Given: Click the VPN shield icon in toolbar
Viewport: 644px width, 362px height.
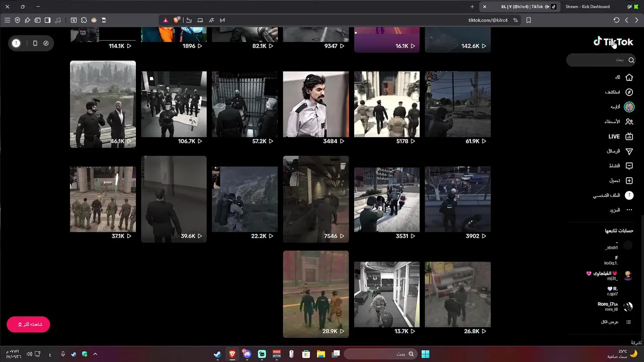Looking at the screenshot, I should (17, 20).
